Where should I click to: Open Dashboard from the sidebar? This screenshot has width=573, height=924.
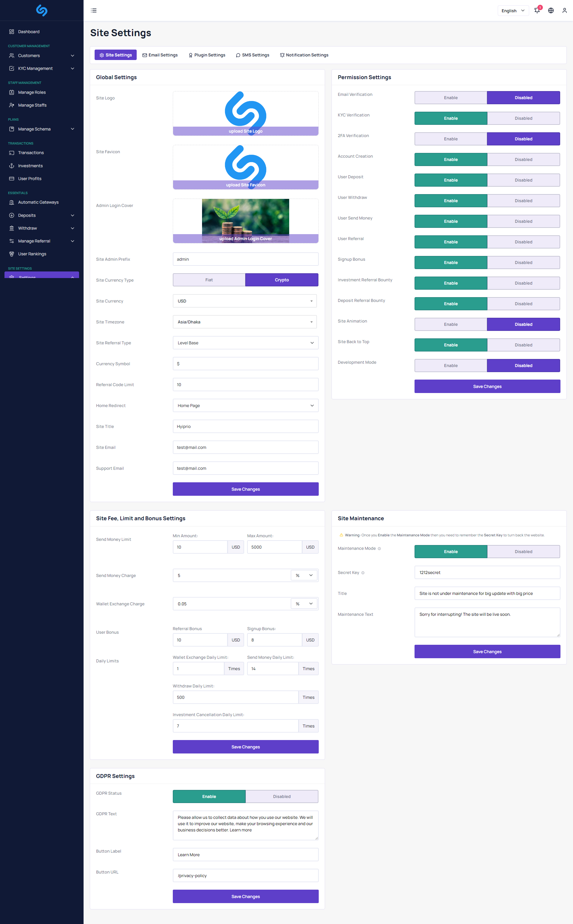(28, 32)
